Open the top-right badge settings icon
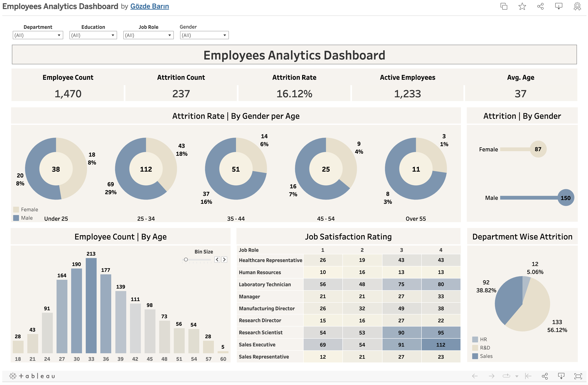The image size is (588, 385). point(577,6)
